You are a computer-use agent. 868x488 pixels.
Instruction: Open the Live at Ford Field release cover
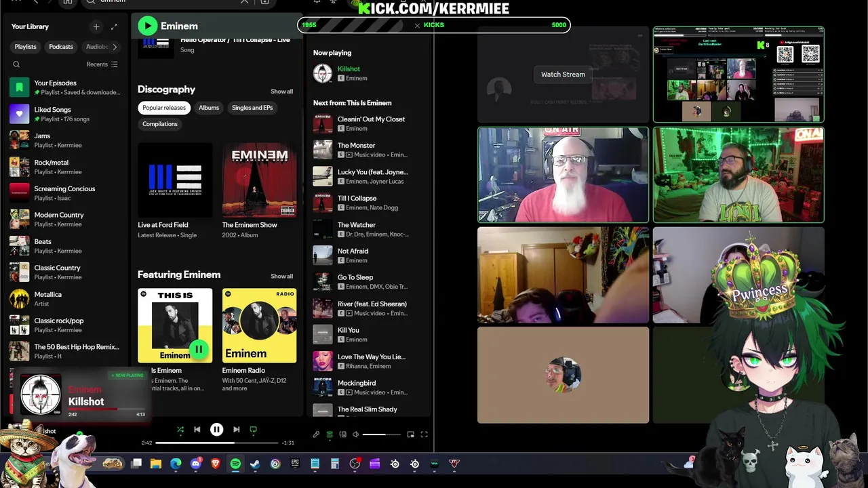pyautogui.click(x=175, y=180)
